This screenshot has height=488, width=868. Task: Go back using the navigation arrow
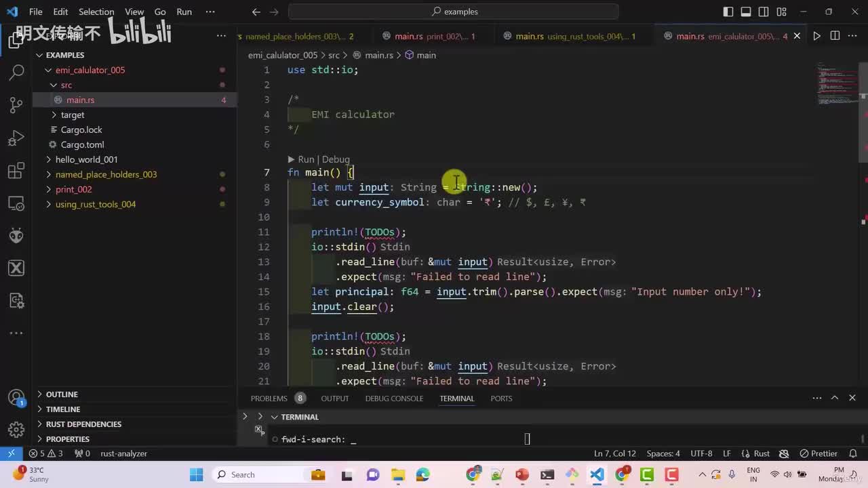(256, 12)
